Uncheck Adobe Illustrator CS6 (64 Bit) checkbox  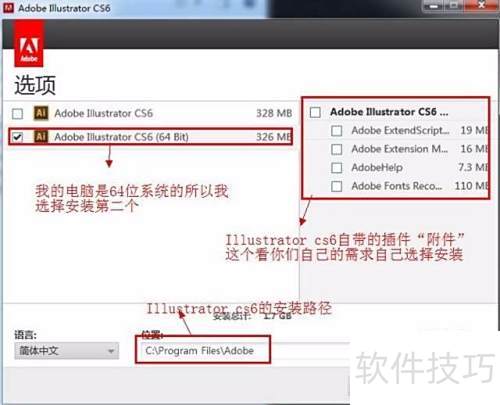[17, 137]
